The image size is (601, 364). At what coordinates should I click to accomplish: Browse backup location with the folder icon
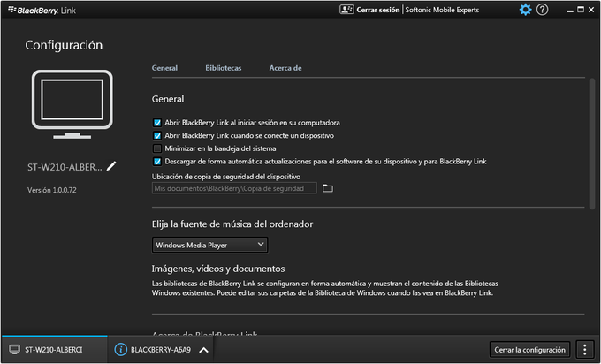[x=327, y=188]
